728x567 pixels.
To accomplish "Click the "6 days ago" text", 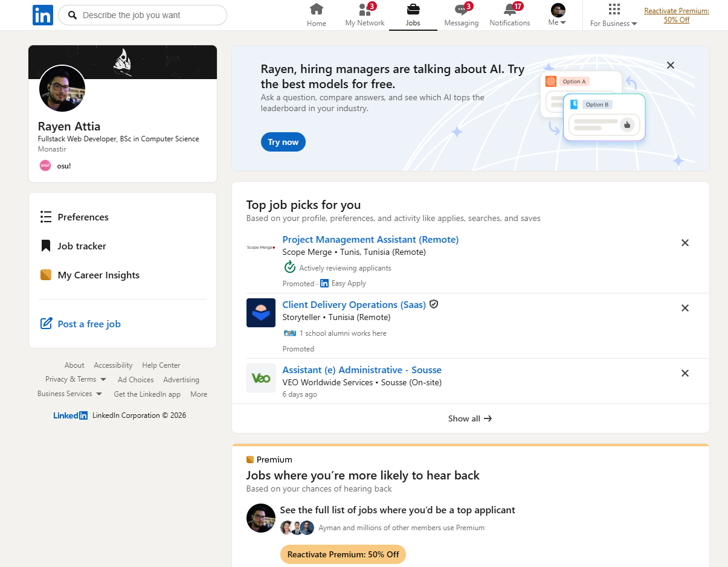I will [x=300, y=394].
